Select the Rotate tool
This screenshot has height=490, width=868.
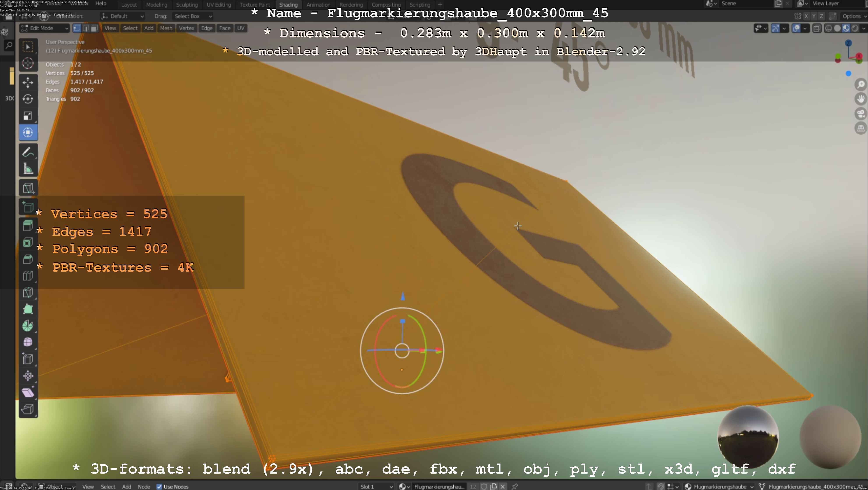tap(28, 99)
